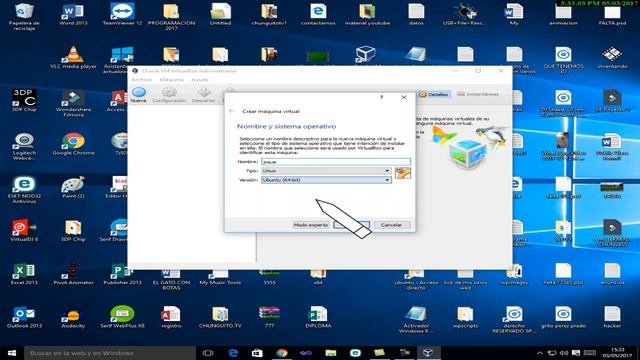
Task: Click the VirtualBox icon on the taskbar
Action: 428,353
